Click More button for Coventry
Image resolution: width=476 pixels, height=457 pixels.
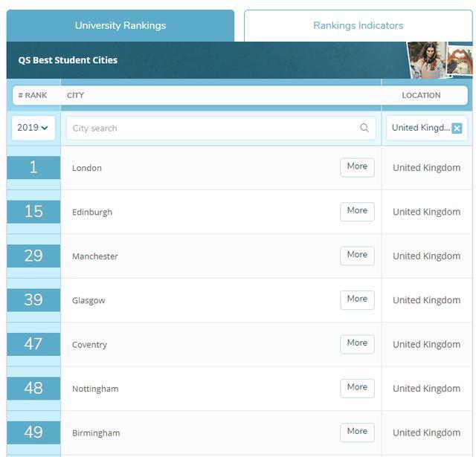click(x=357, y=344)
